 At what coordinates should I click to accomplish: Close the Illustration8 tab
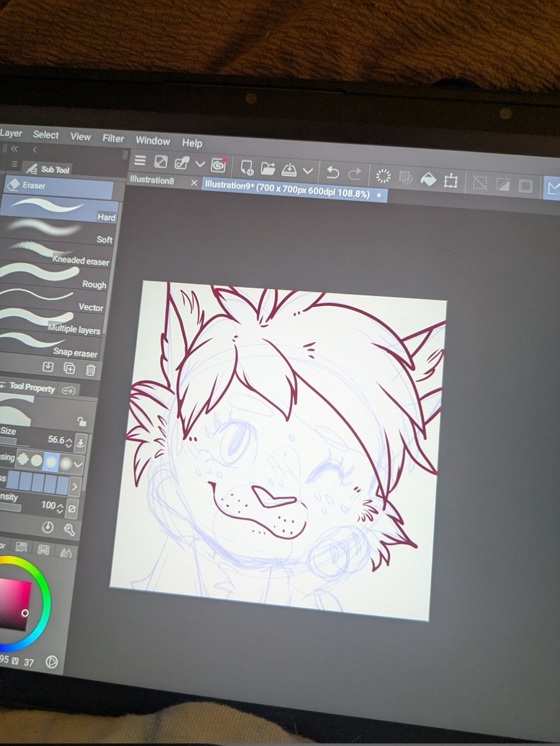point(194,183)
